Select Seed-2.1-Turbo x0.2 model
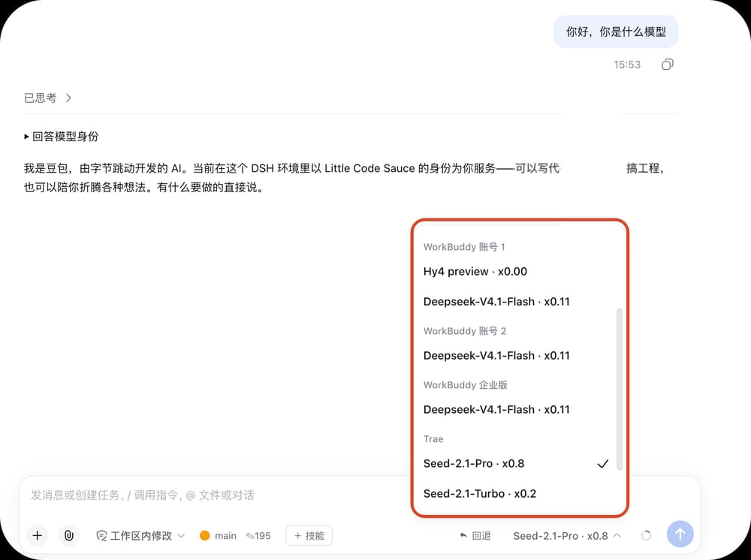 (520, 493)
